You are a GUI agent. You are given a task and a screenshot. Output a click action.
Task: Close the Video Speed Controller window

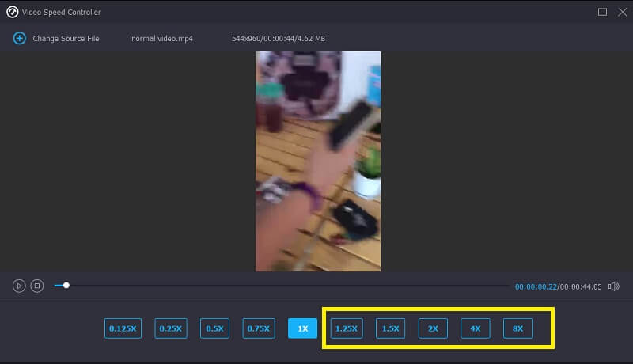coord(620,12)
